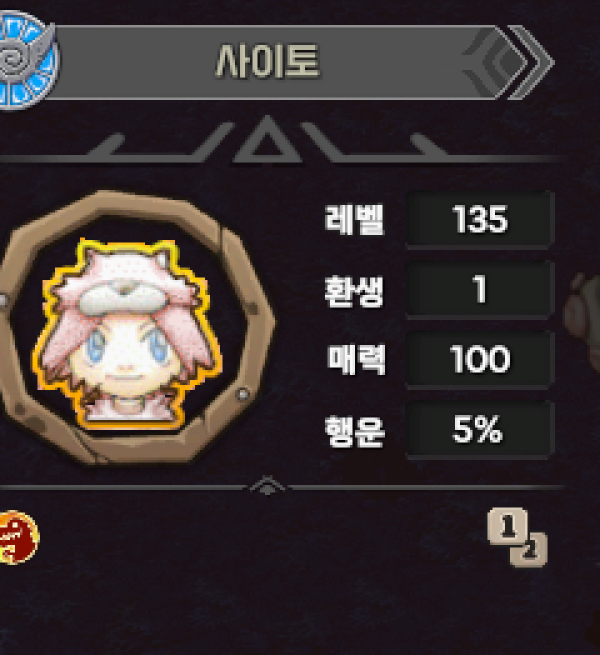This screenshot has height=655, width=600.
Task: Click the numbered 1-2 ranking tiles icon
Action: click(517, 537)
